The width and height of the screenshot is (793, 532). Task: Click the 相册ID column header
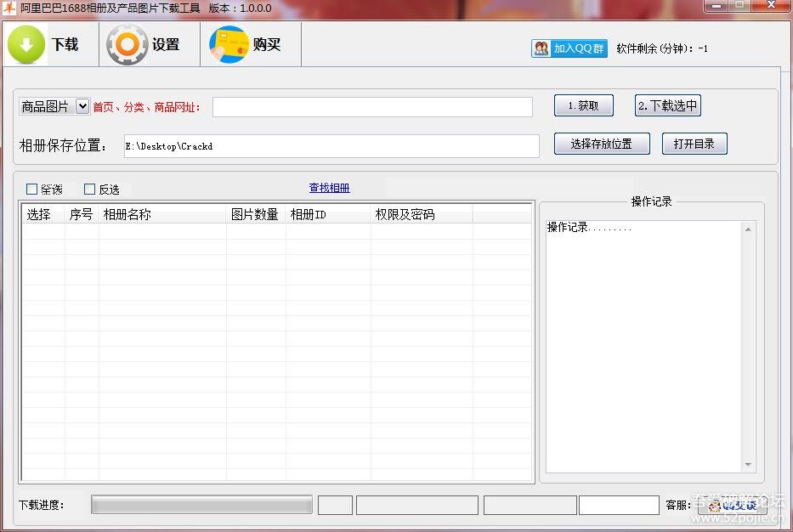point(328,214)
